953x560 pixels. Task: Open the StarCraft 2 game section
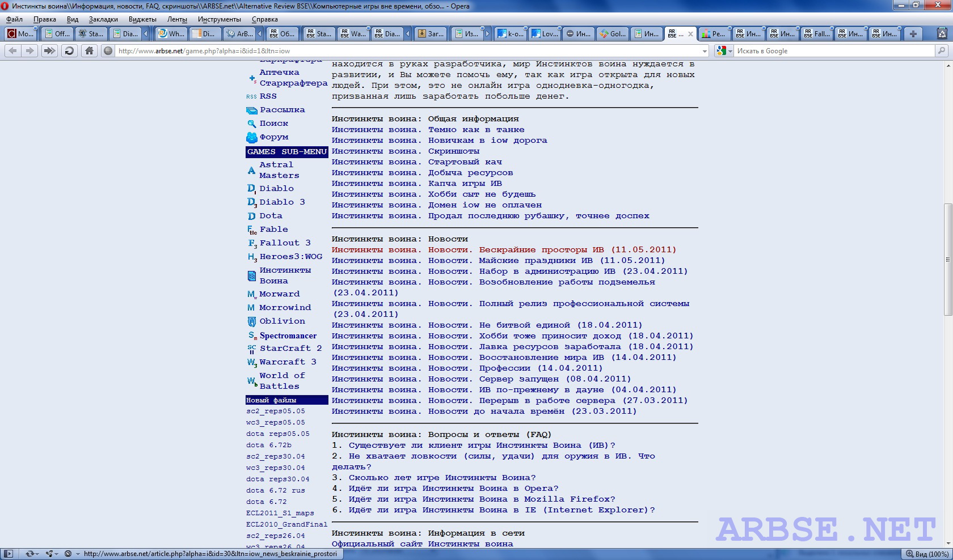coord(290,349)
